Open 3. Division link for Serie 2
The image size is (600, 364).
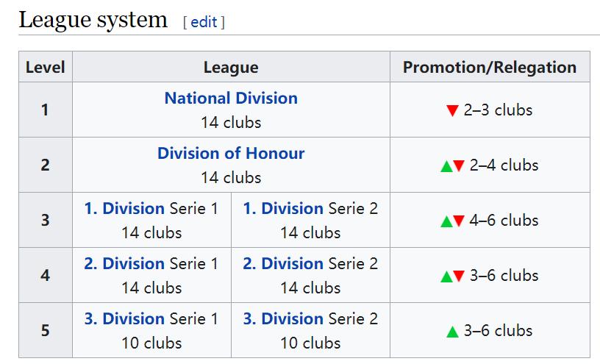(x=283, y=318)
